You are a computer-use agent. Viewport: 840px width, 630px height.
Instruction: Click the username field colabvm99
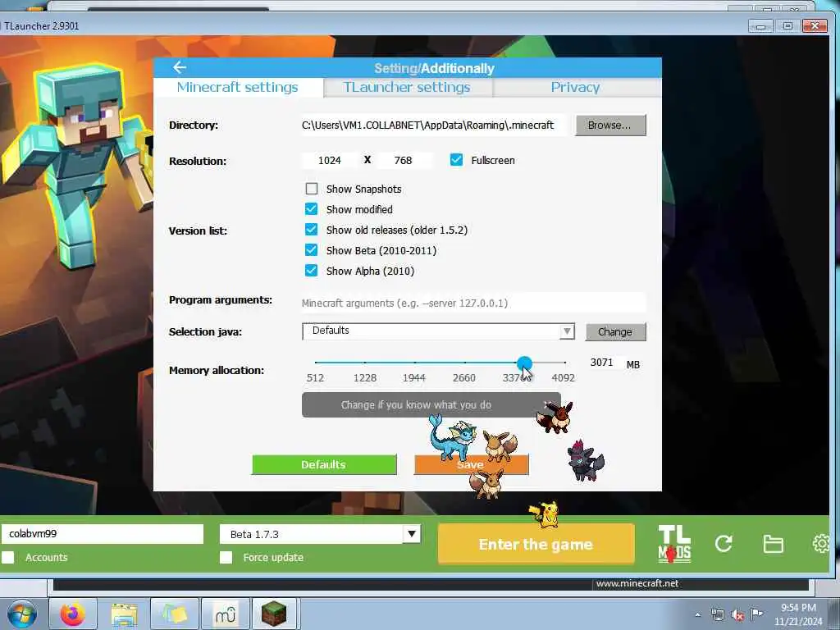pos(103,533)
